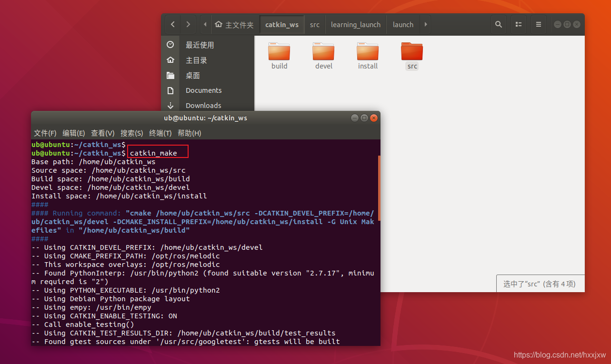Click the terminal scrollbar handle
The height and width of the screenshot is (364, 611).
point(379,187)
